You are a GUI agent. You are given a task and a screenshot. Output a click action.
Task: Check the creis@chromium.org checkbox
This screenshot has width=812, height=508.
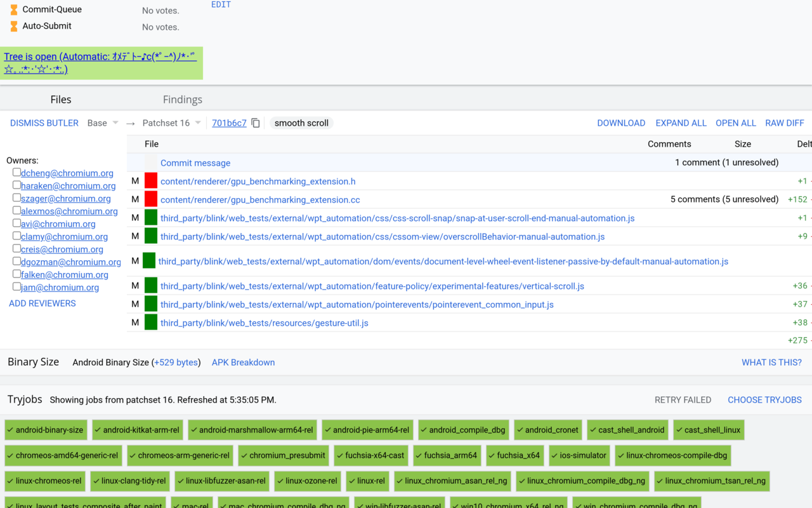[16, 248]
